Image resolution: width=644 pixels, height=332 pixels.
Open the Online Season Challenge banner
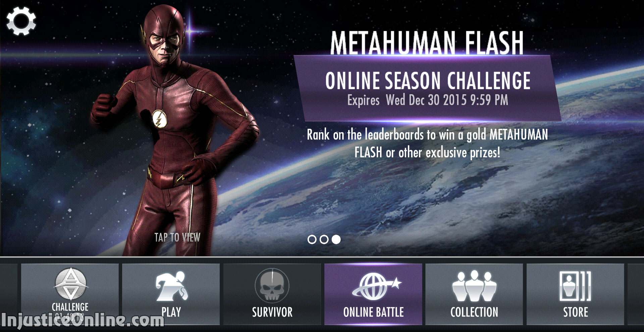pos(428,88)
